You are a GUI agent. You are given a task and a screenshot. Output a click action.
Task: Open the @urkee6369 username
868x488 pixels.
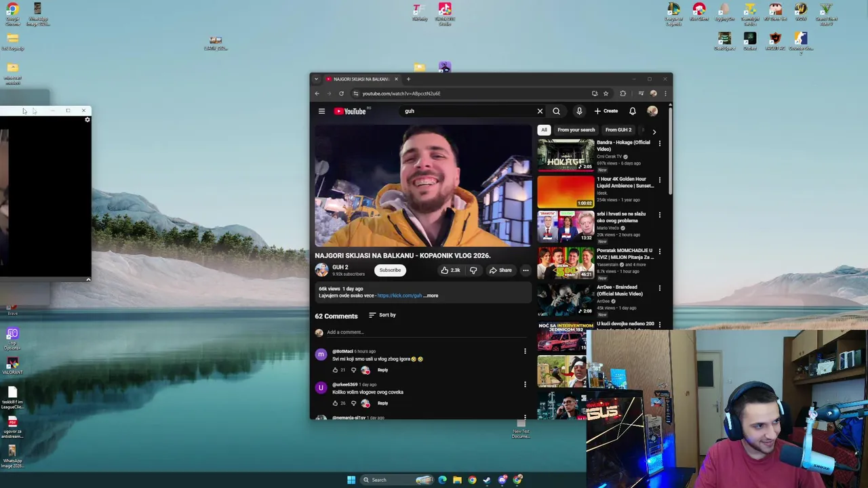pyautogui.click(x=344, y=384)
